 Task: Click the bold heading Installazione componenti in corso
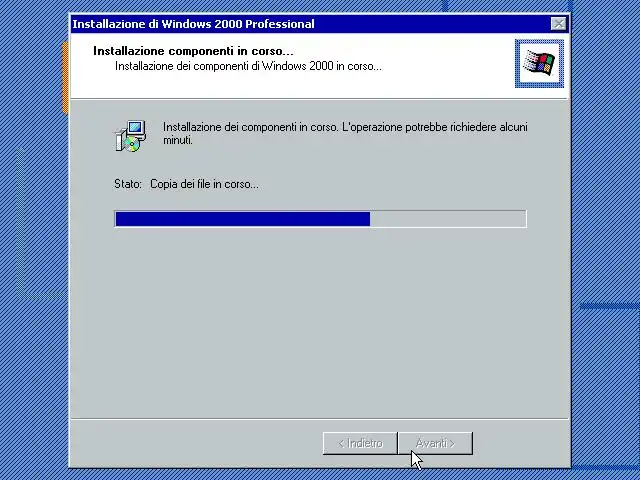tap(193, 51)
